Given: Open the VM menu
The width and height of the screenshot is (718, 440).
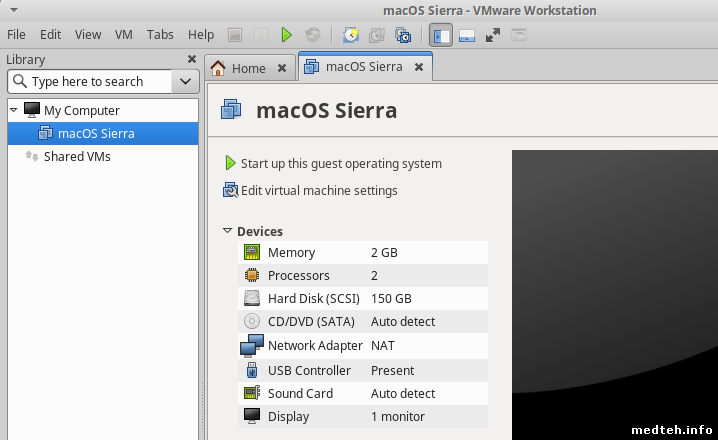Looking at the screenshot, I should click(x=124, y=34).
